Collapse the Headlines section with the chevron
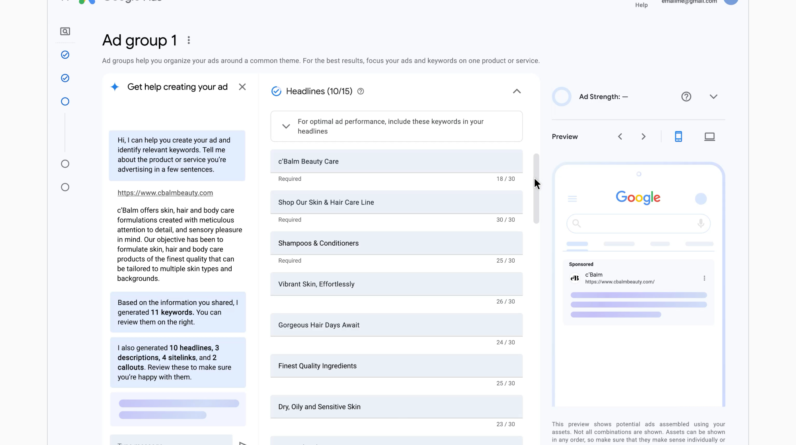The height and width of the screenshot is (445, 796). (x=517, y=91)
